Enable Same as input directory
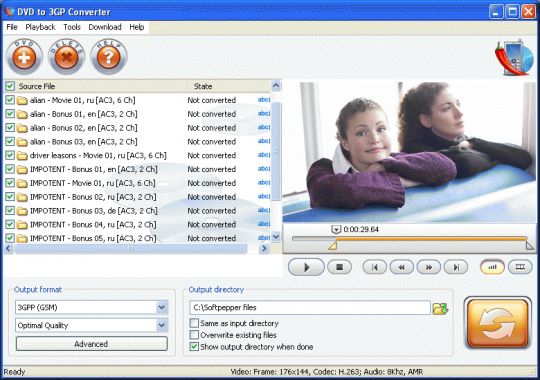 194,323
